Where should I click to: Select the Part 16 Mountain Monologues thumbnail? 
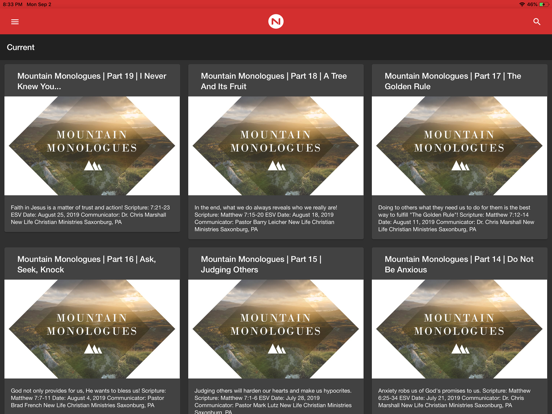click(x=92, y=329)
